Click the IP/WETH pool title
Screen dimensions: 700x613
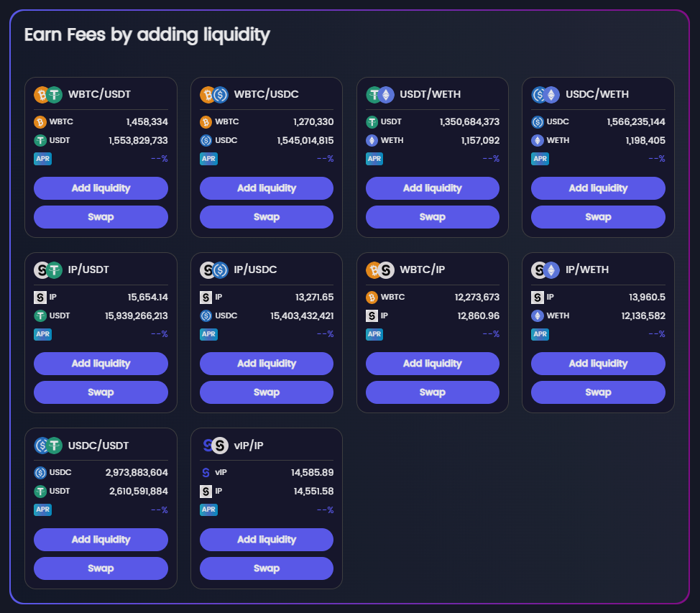tap(586, 270)
